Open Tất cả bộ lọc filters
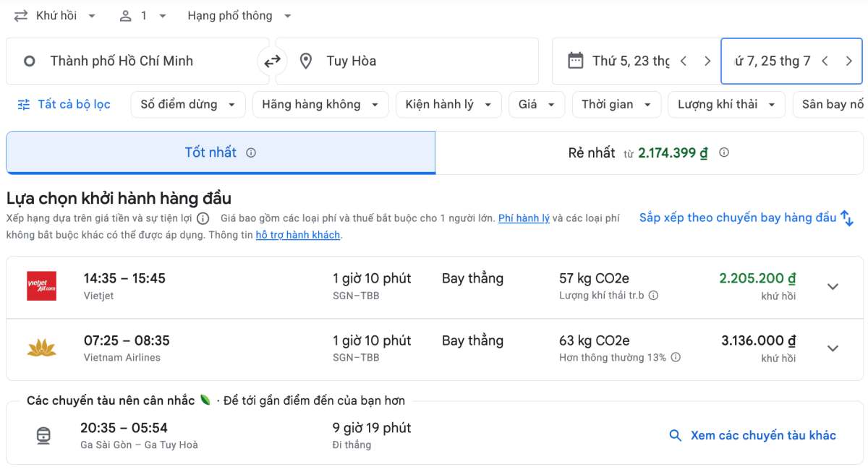The image size is (868, 472). click(64, 104)
